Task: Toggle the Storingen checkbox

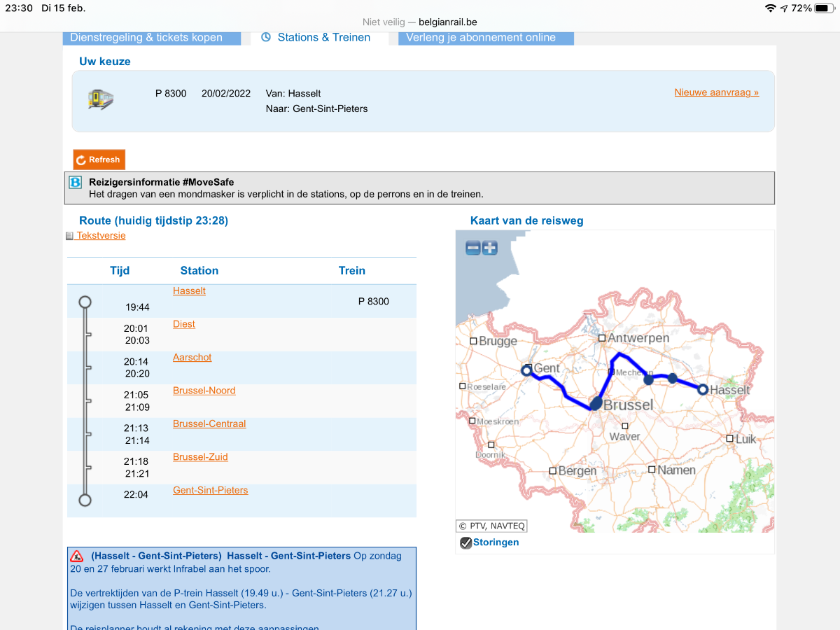Action: pyautogui.click(x=465, y=542)
